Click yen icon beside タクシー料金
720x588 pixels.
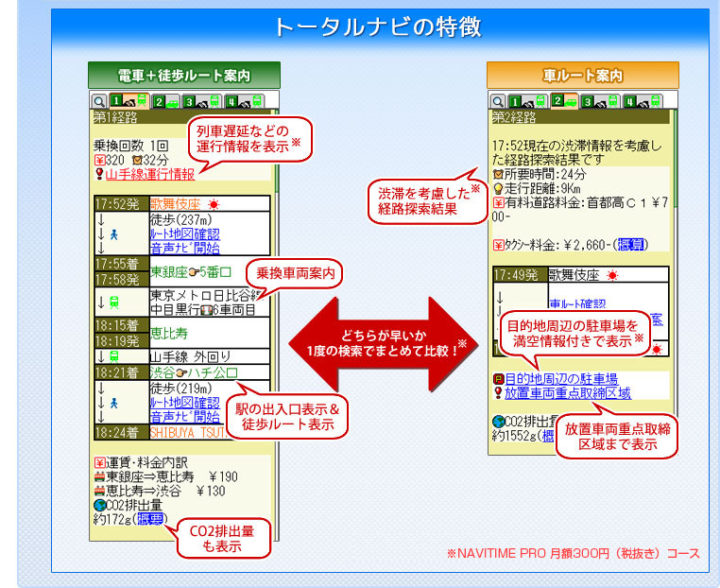[498, 245]
